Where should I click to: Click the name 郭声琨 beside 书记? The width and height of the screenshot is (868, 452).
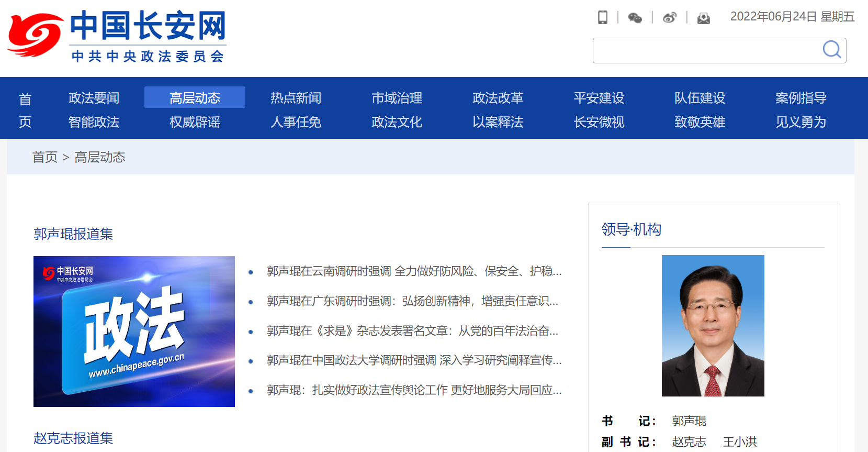pos(689,421)
